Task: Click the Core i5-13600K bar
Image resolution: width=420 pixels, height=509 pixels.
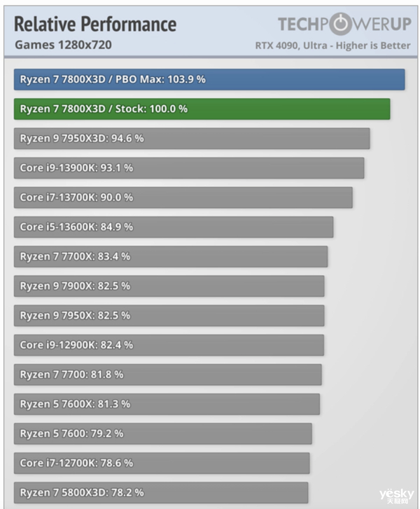Action: (173, 227)
